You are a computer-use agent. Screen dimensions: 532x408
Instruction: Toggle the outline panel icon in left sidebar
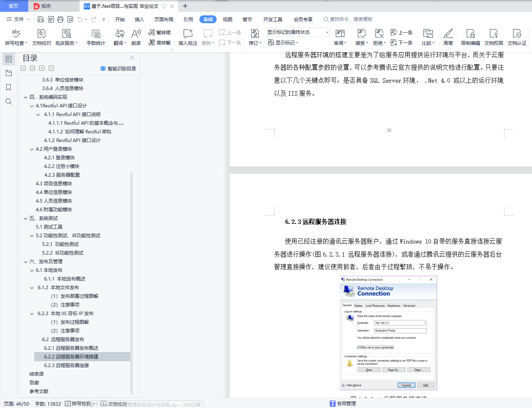(9, 59)
